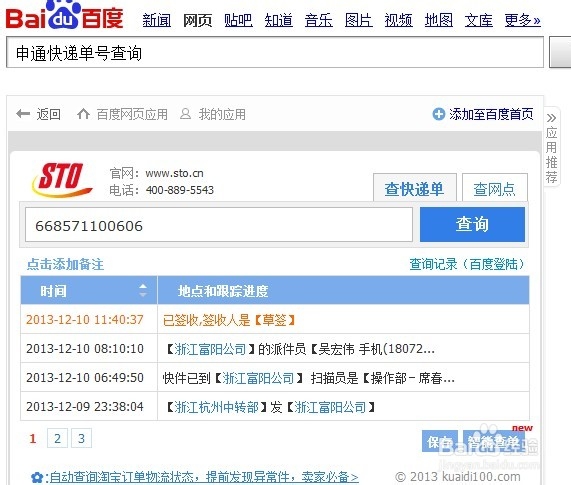Go to 知道 section
This screenshot has height=485, width=571.
[x=279, y=20]
